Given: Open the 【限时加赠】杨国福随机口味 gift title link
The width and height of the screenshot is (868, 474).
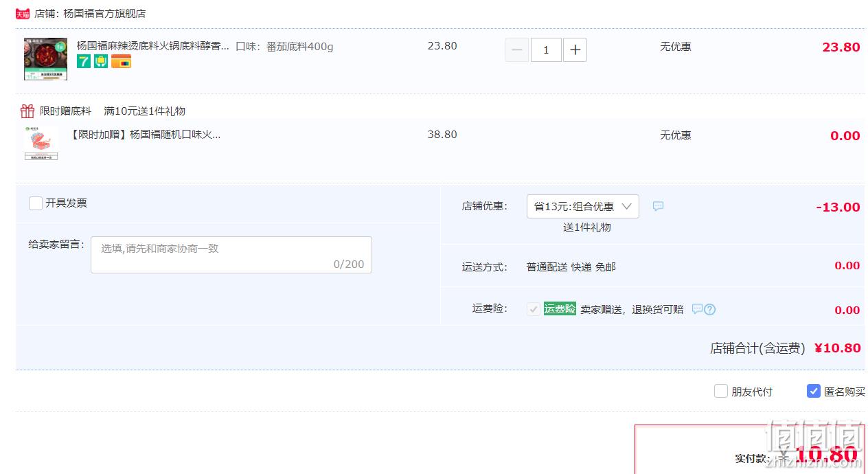Looking at the screenshot, I should (146, 135).
